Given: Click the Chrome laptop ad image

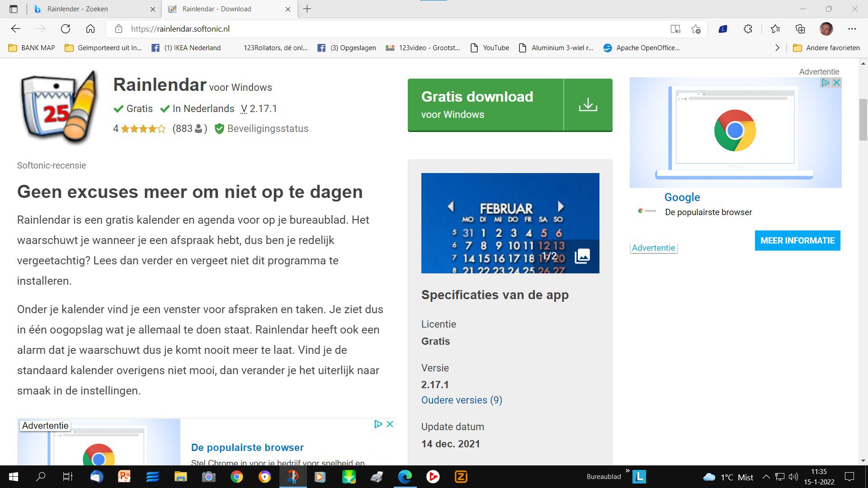Looking at the screenshot, I should click(x=736, y=132).
